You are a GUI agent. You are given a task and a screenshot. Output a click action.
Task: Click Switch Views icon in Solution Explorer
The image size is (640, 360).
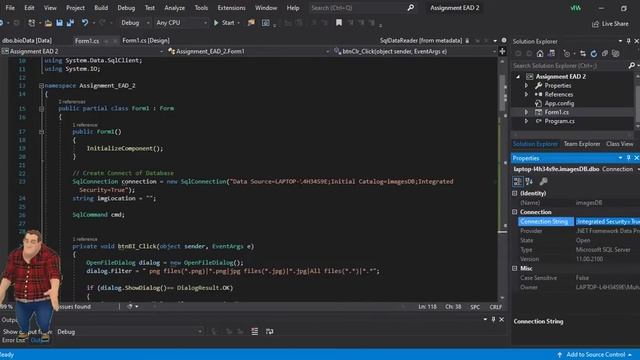551,53
